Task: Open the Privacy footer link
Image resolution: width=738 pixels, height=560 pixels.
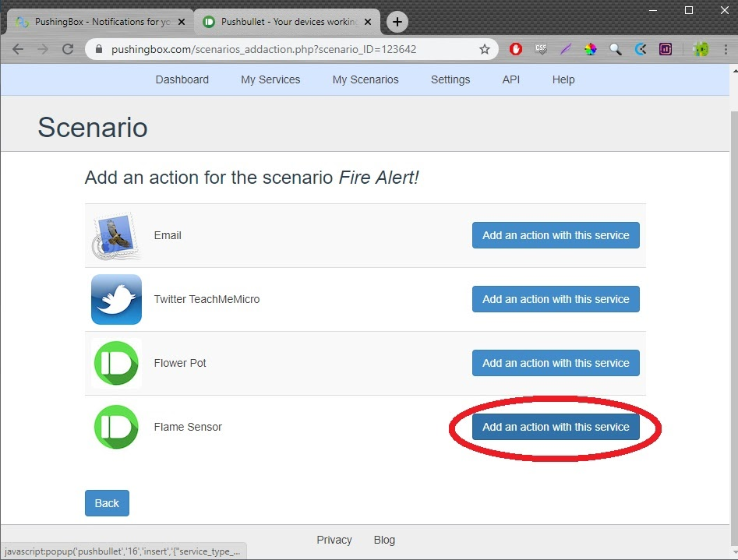Action: coord(334,540)
